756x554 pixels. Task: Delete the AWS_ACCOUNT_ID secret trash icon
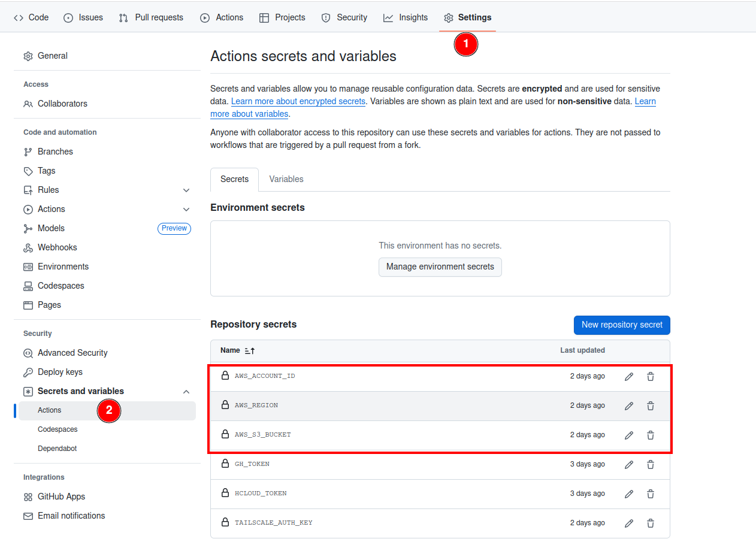(651, 377)
